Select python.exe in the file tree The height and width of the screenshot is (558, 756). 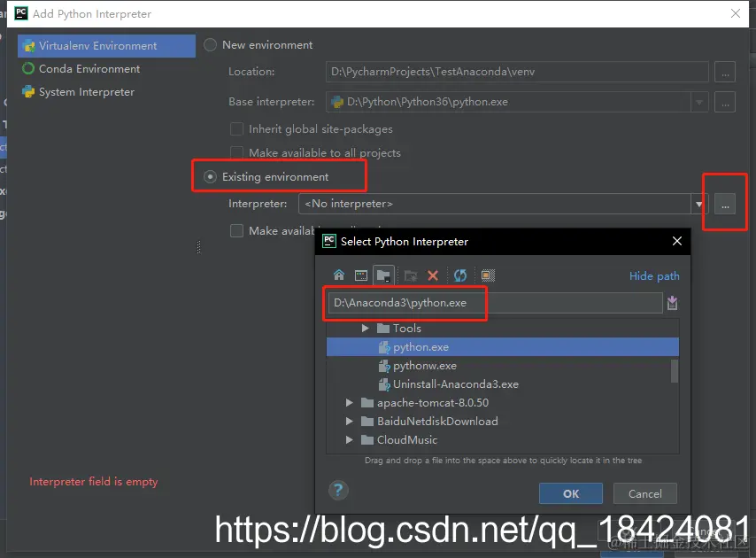(503, 347)
